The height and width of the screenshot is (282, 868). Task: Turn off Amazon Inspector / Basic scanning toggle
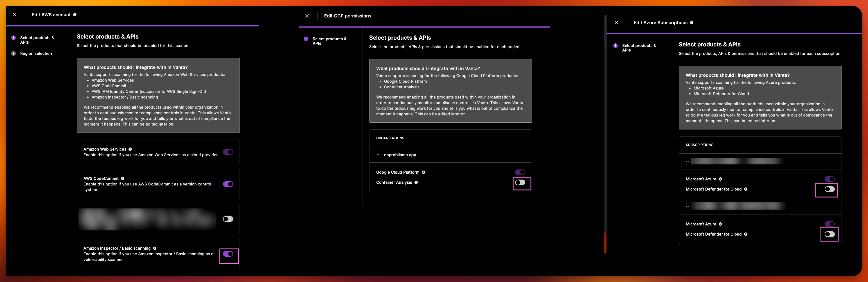[228, 254]
